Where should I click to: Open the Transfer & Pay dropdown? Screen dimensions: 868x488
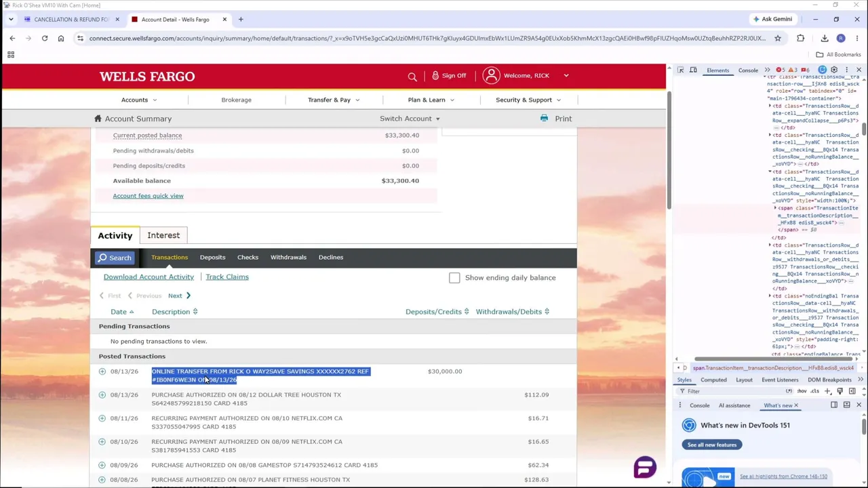coord(334,100)
